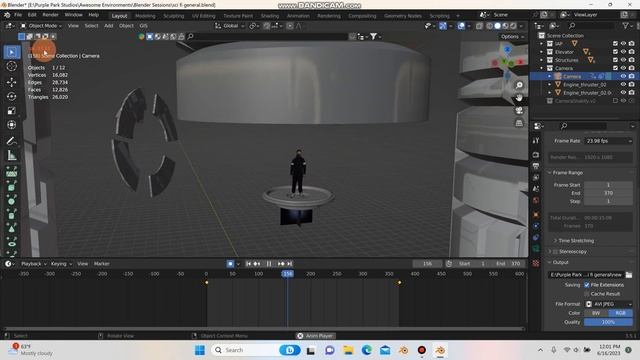Toggle auto keying record button
This screenshot has width=640, height=360.
(230, 264)
